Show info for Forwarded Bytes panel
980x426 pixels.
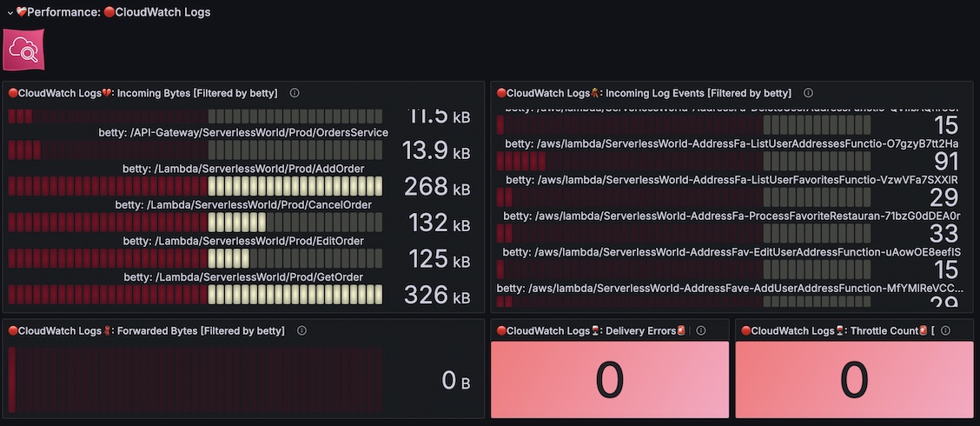[x=301, y=331]
